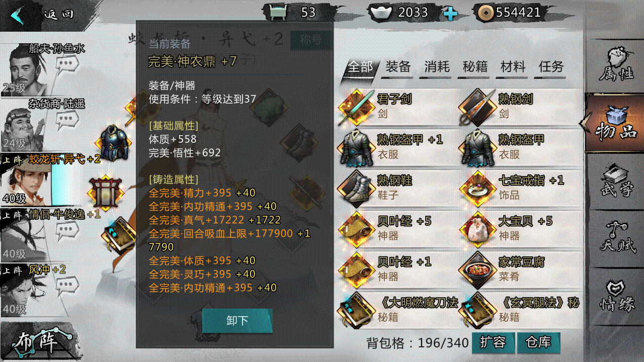Switch to the 装备 tab
Viewport: 644px width, 362px height.
tap(398, 67)
